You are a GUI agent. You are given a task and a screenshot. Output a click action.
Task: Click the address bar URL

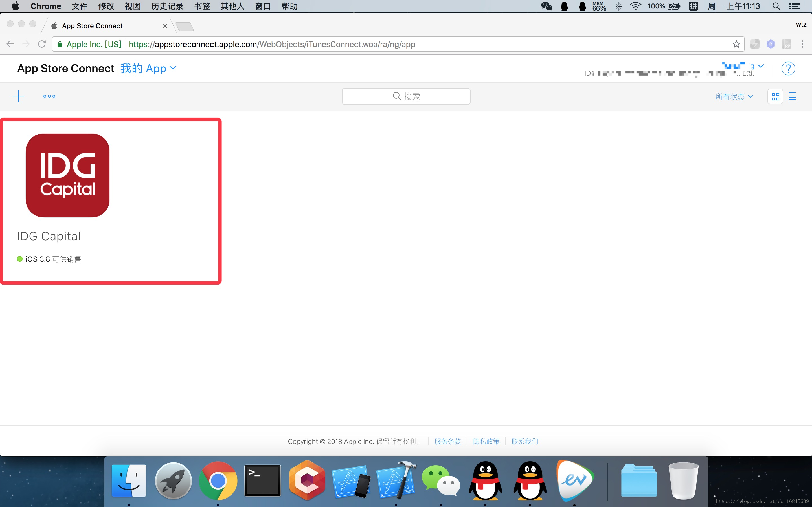[x=272, y=44]
